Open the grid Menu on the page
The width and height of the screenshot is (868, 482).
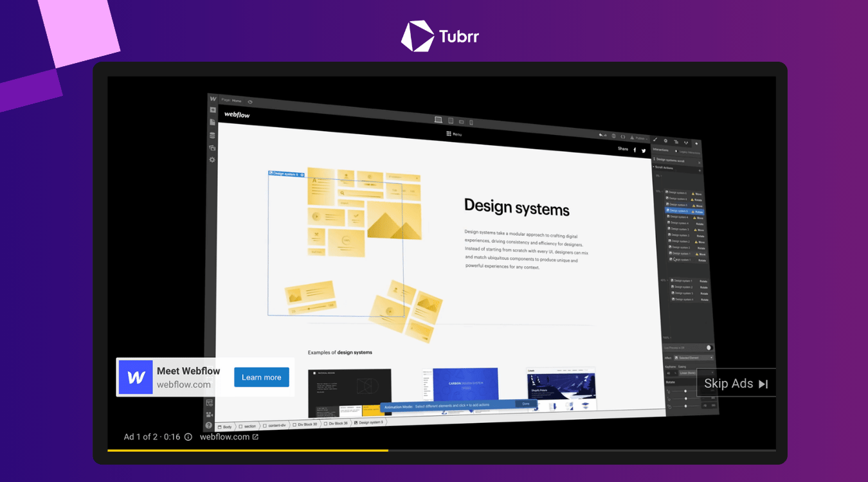click(455, 134)
